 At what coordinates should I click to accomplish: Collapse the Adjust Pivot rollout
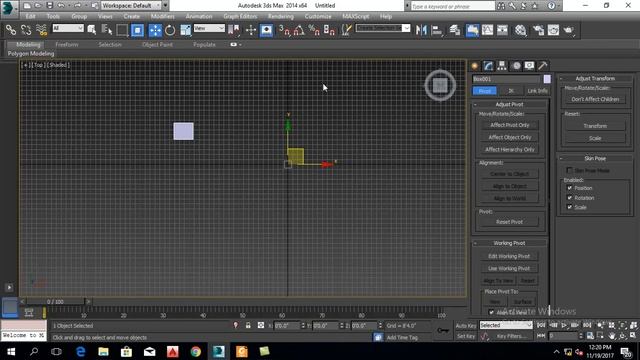click(x=509, y=104)
